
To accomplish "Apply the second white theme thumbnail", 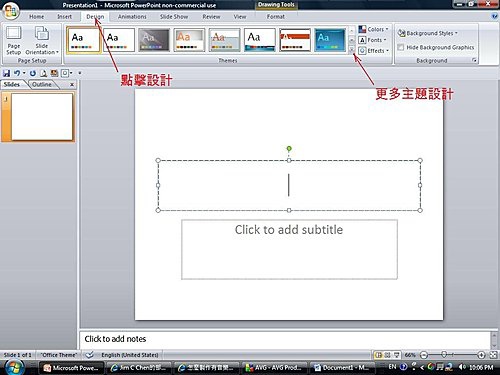I will (x=119, y=40).
